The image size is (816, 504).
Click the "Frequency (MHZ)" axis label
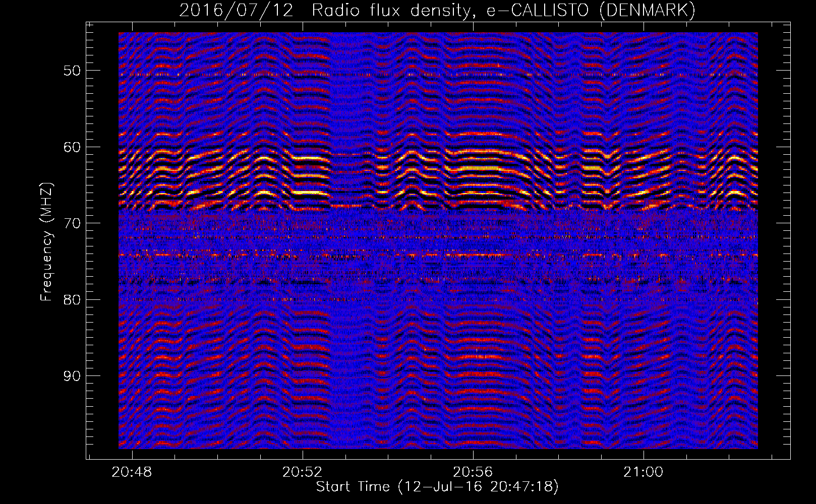click(46, 242)
